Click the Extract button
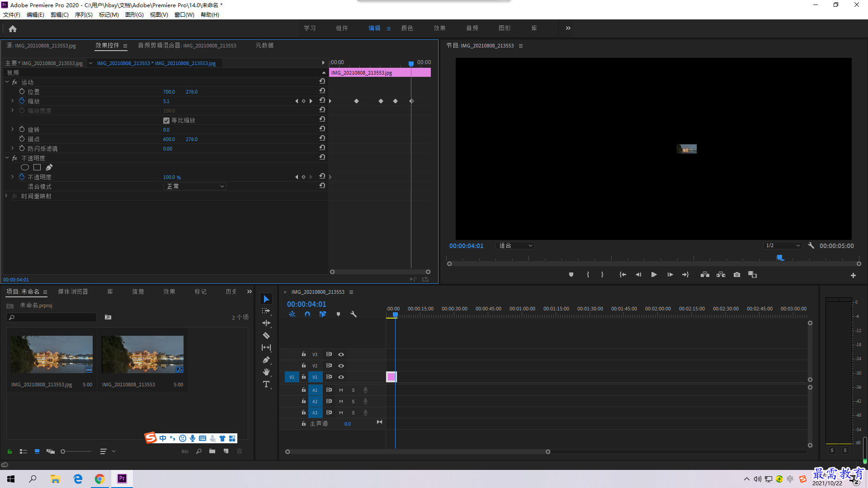Viewport: 868px width, 488px height. (721, 275)
